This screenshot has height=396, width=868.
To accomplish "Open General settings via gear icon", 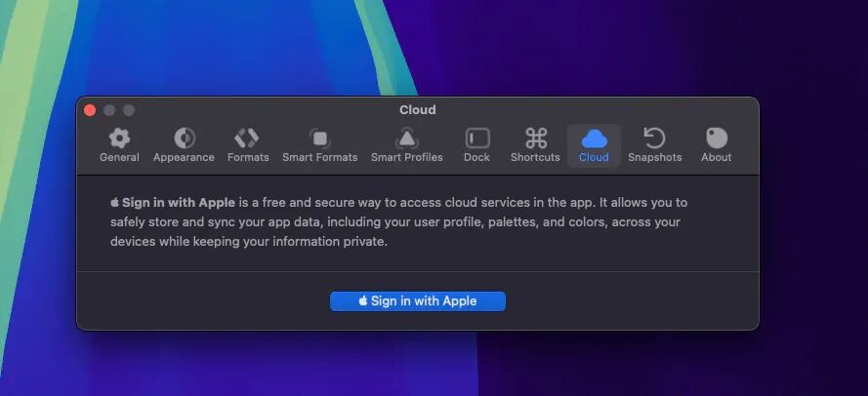I will (x=119, y=139).
